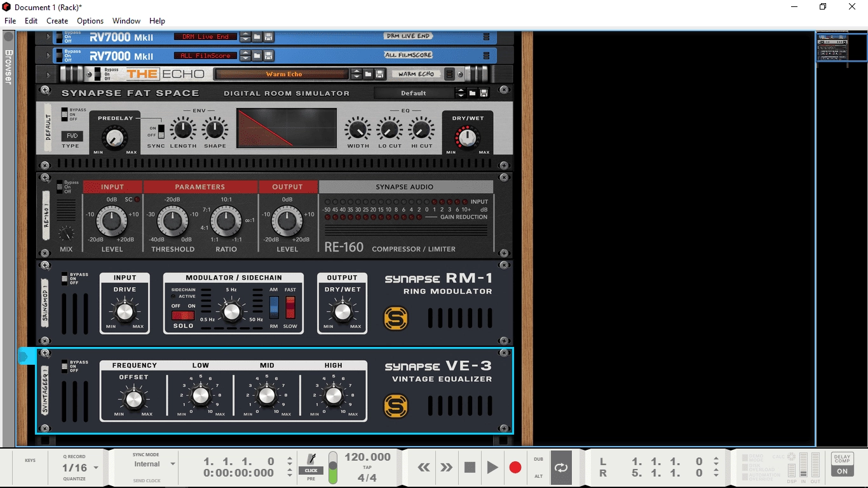Open Sync Mode Internal dropdown
This screenshot has width=868, height=488.
pyautogui.click(x=172, y=464)
